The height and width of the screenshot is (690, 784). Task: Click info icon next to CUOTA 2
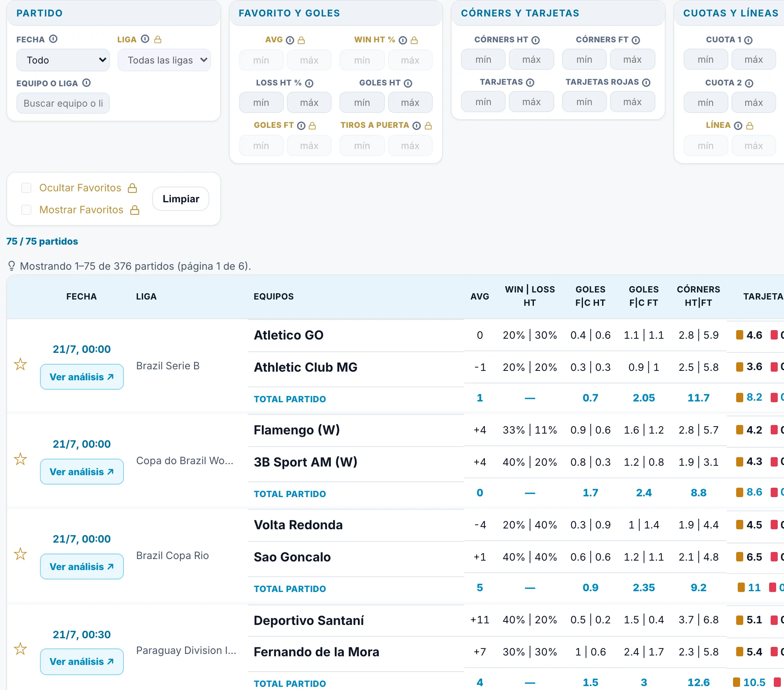coord(749,83)
